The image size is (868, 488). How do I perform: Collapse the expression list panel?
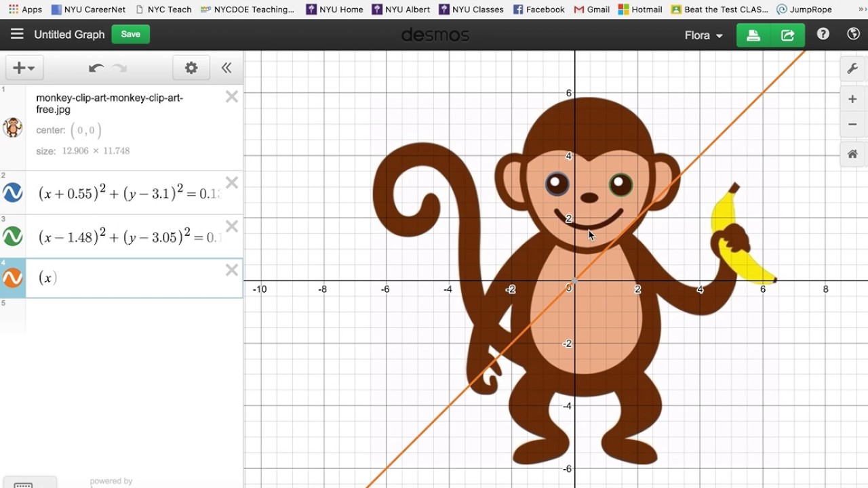point(226,68)
